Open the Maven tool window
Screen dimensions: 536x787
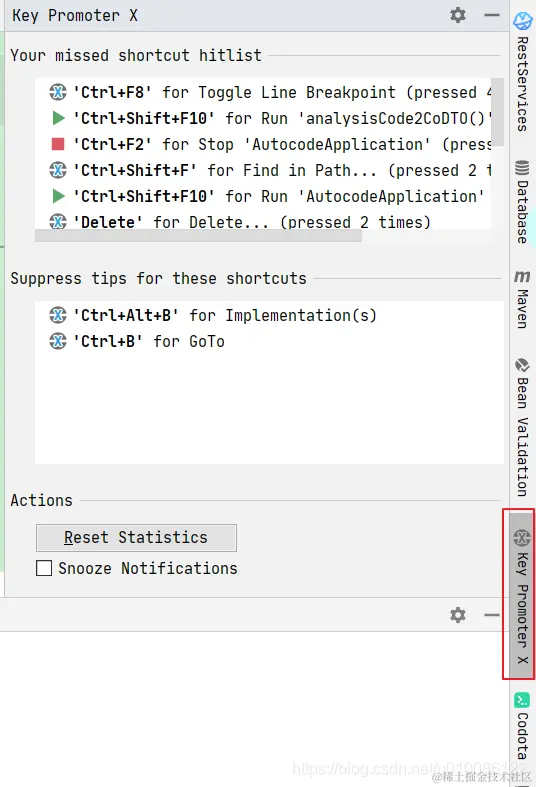[522, 299]
